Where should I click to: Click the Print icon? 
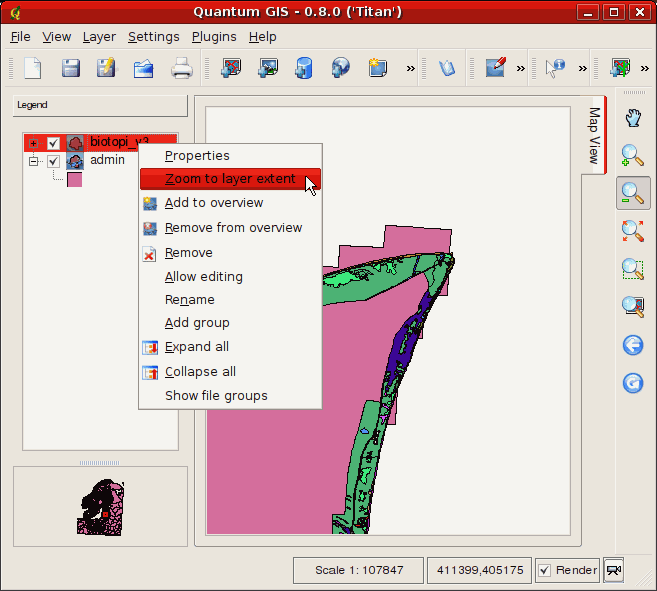pyautogui.click(x=181, y=68)
